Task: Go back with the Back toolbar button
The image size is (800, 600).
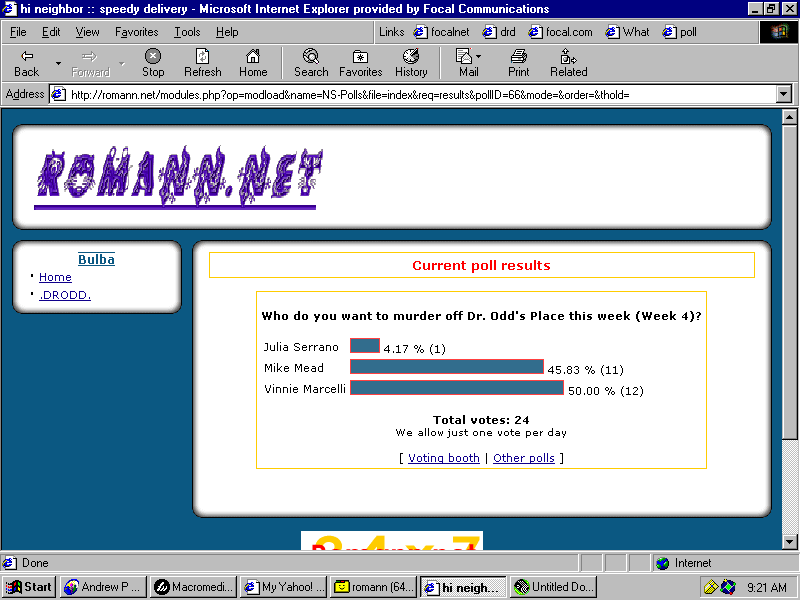Action: 27,64
